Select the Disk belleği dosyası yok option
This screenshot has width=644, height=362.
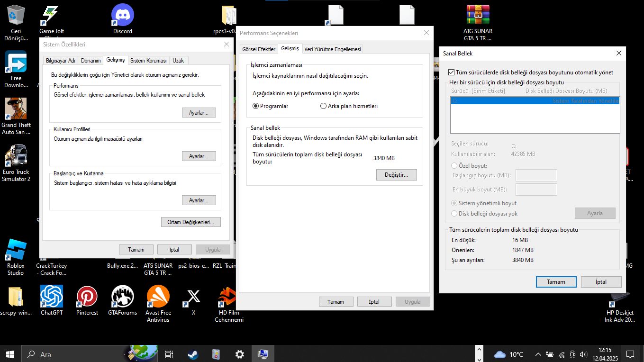coord(454,214)
